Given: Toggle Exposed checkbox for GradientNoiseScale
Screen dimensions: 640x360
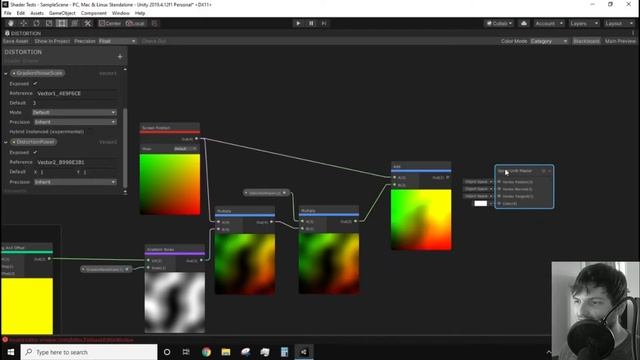Looking at the screenshot, I should coord(35,84).
